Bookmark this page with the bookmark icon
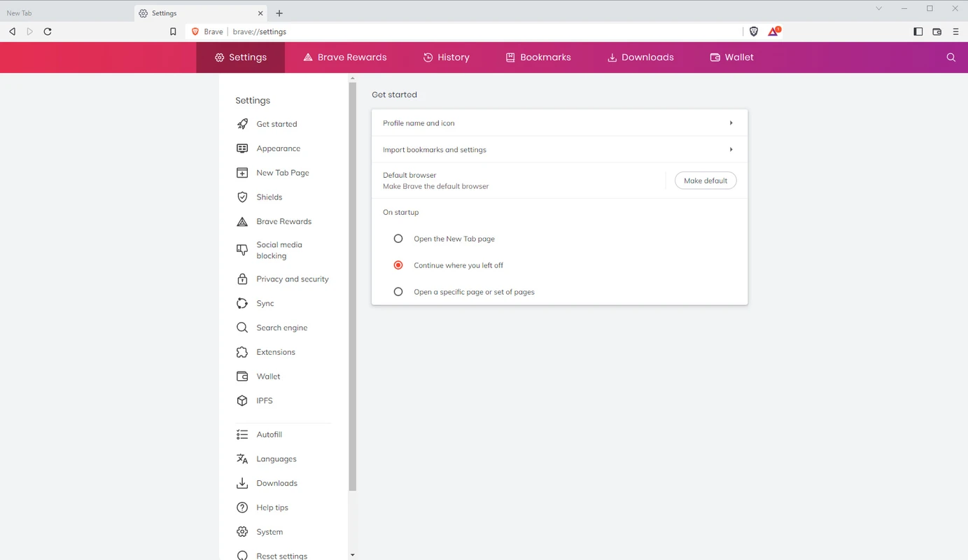The image size is (968, 560). [173, 31]
